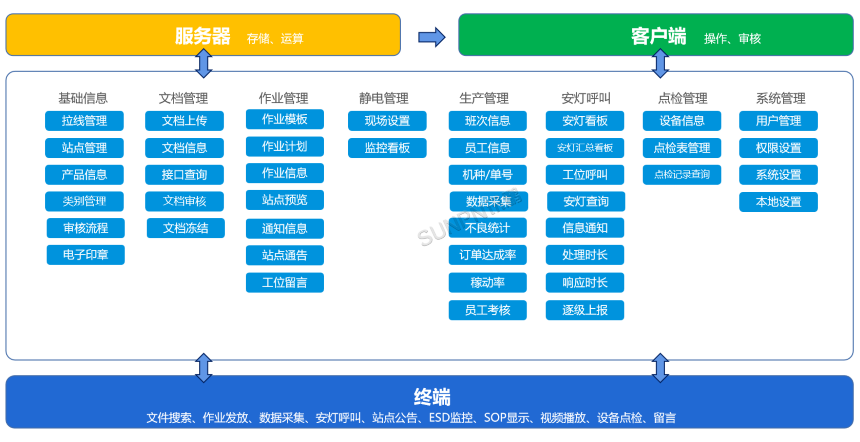Click 监控看板 button
Image resolution: width=860 pixels, height=442 pixels.
click(x=387, y=148)
